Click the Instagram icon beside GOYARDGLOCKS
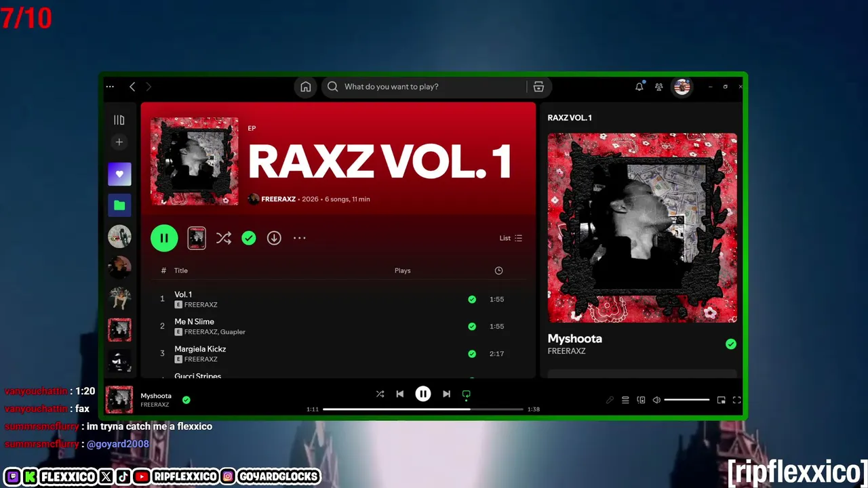This screenshot has width=868, height=488. 228,477
